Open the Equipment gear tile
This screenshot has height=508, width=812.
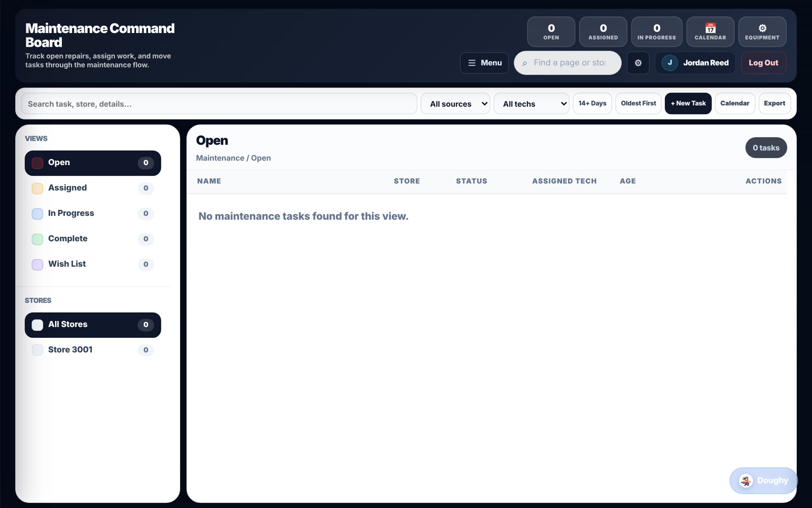pyautogui.click(x=762, y=31)
